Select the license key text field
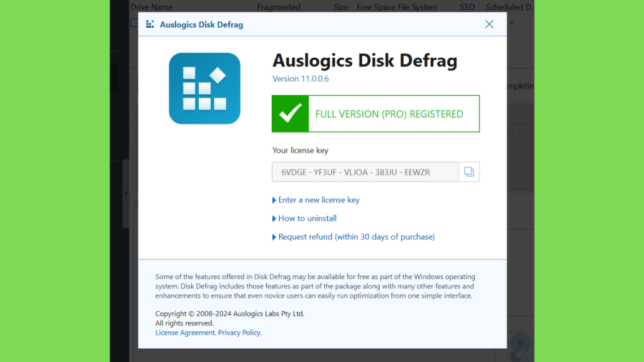Image resolution: width=644 pixels, height=362 pixels. tap(365, 172)
